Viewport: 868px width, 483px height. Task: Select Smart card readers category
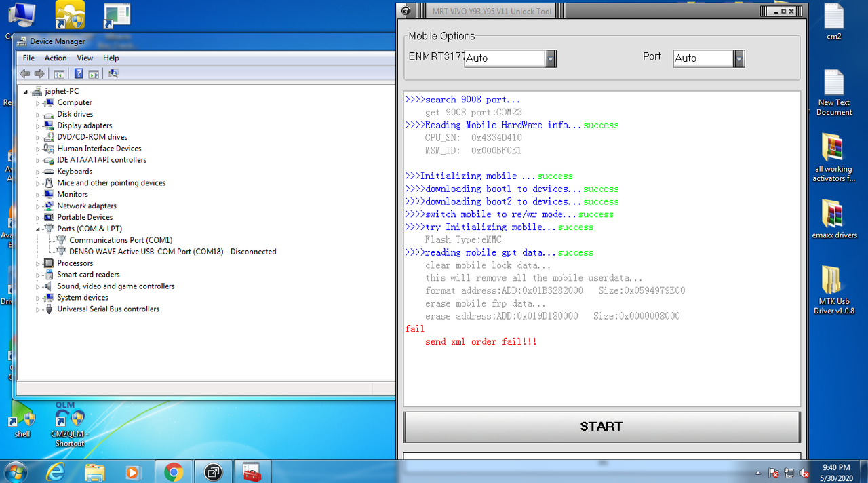point(88,275)
